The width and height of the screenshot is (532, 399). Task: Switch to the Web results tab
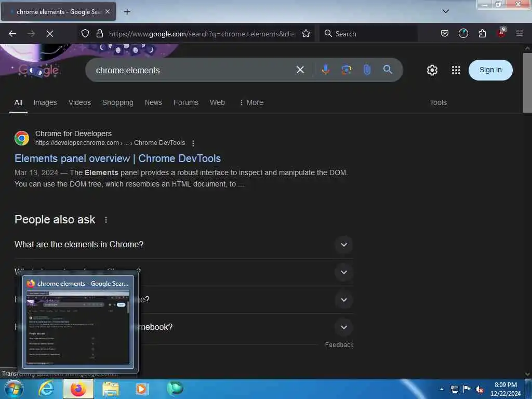pos(217,102)
